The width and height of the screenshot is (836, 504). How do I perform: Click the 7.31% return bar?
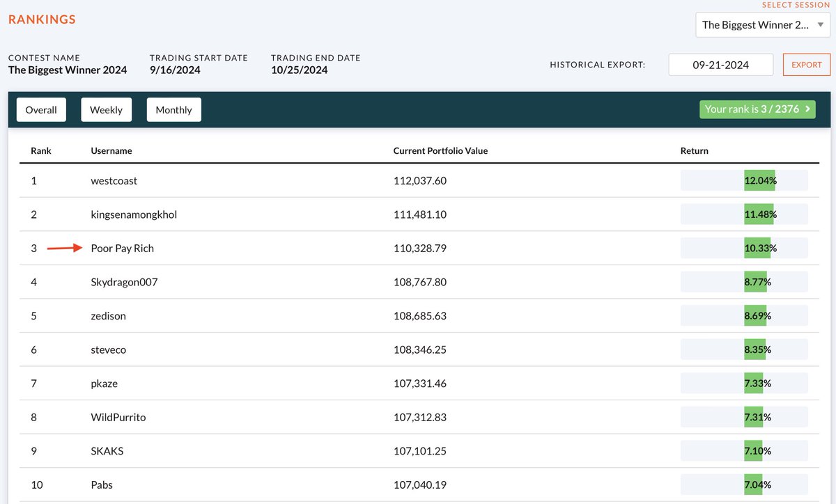(744, 417)
